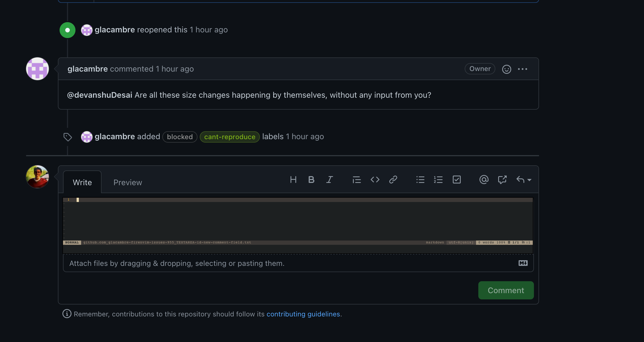
Task: Open the contributing guidelines link
Action: click(303, 314)
